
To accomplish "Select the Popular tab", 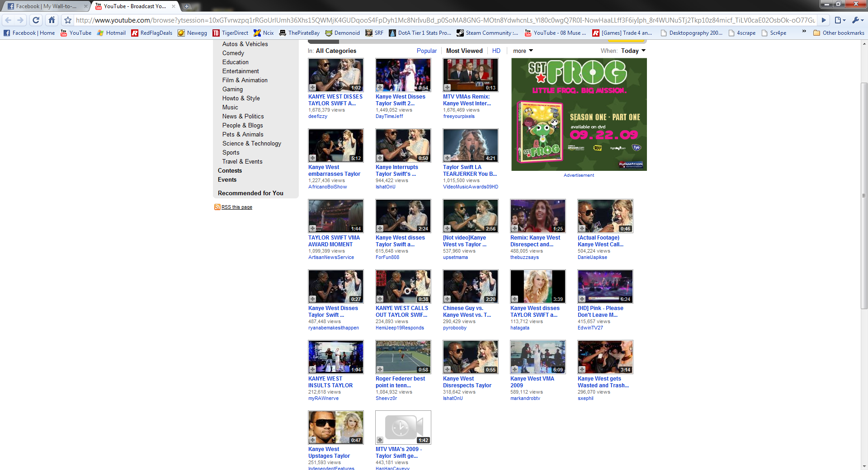I will coord(426,51).
